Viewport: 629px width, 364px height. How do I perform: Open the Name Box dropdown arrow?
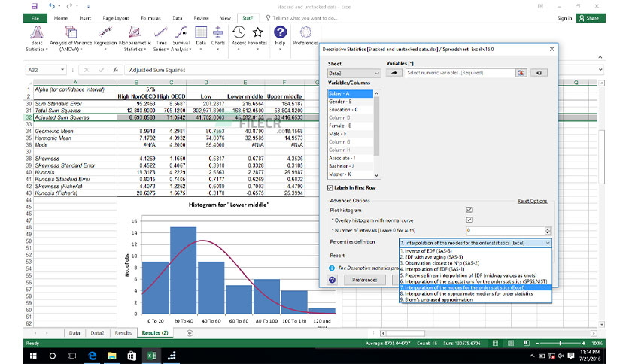coord(62,70)
